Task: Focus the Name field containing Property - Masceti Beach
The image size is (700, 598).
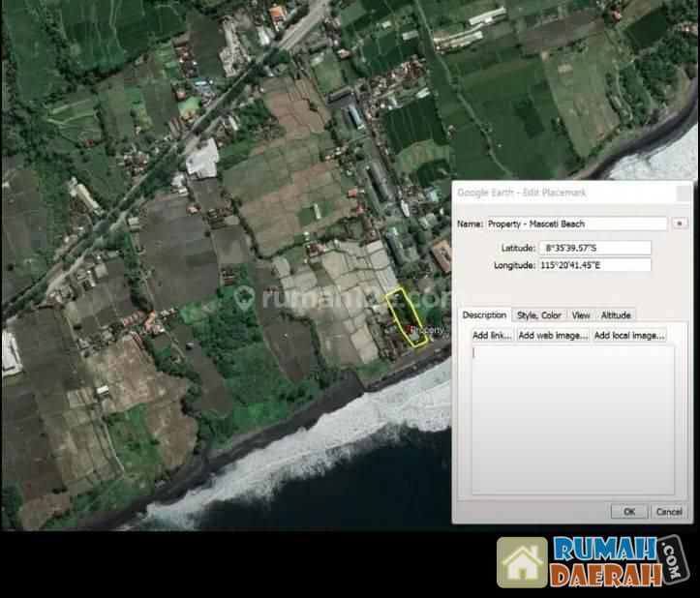Action: click(575, 224)
